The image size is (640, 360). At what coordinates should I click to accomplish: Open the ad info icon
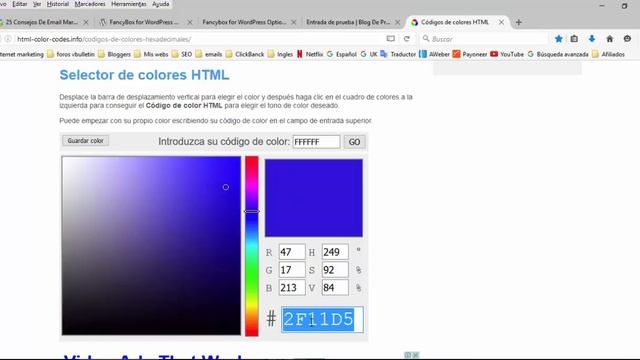coord(408,355)
